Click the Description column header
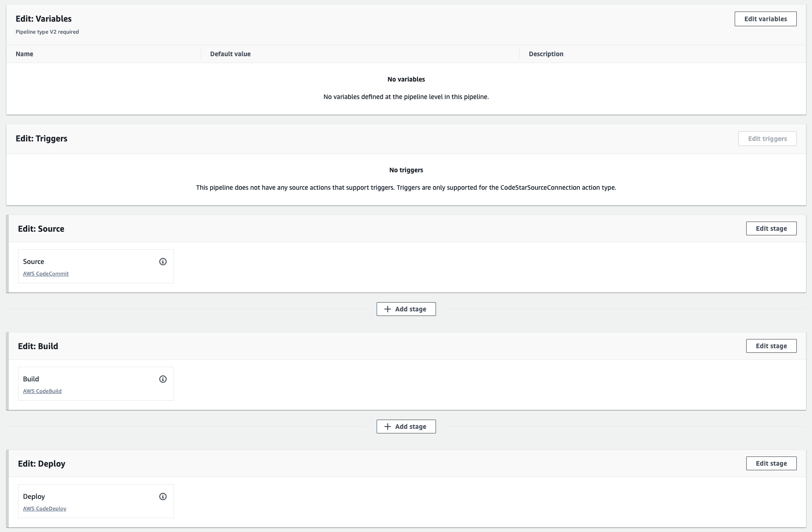Image resolution: width=812 pixels, height=532 pixels. [546, 54]
